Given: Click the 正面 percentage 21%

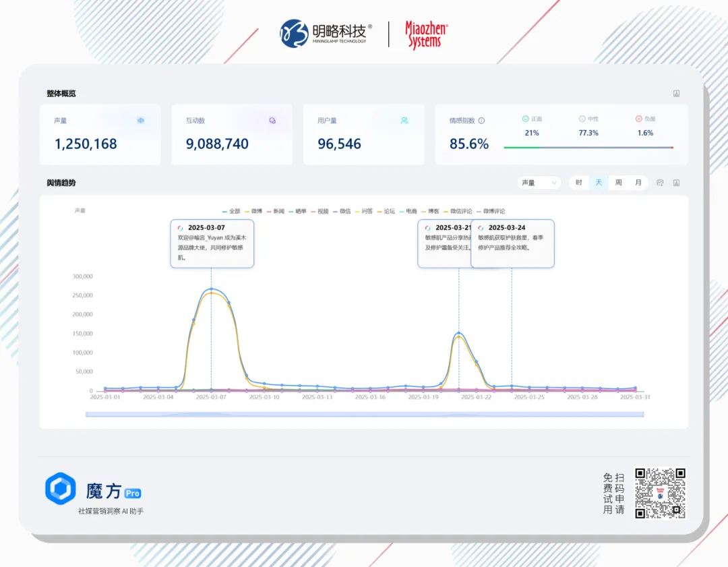Looking at the screenshot, I should 532,133.
